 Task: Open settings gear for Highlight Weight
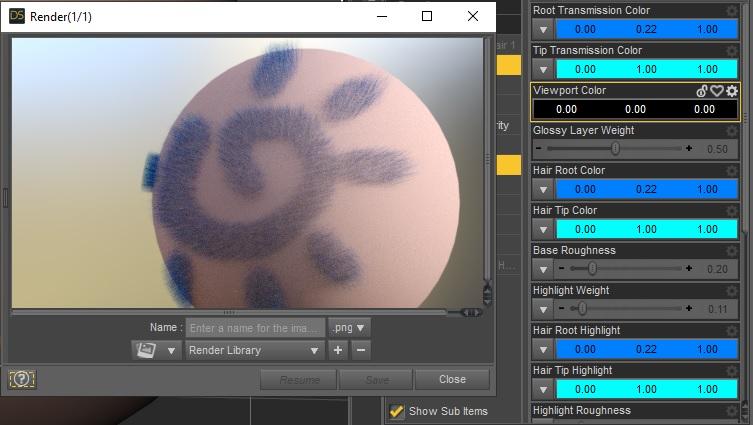(731, 291)
